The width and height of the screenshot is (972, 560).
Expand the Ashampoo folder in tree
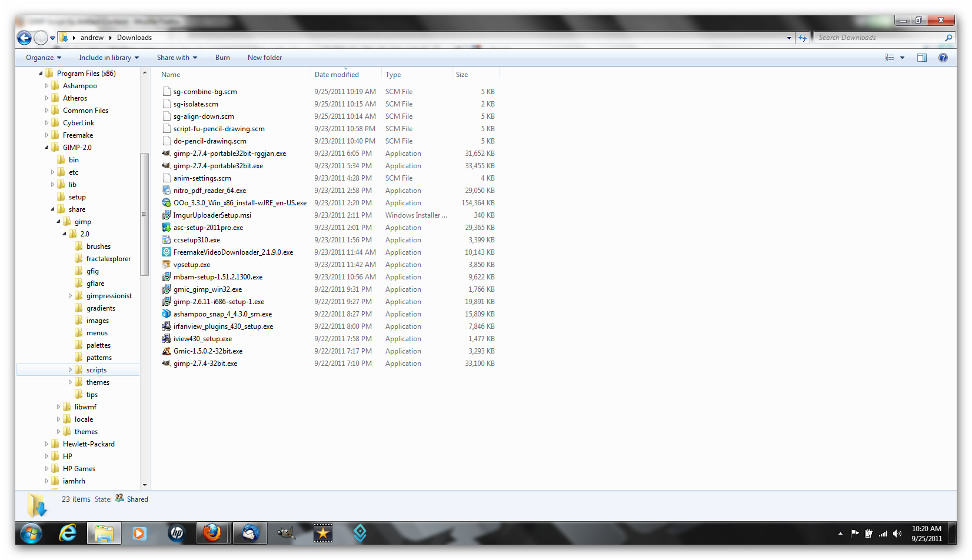coord(46,86)
